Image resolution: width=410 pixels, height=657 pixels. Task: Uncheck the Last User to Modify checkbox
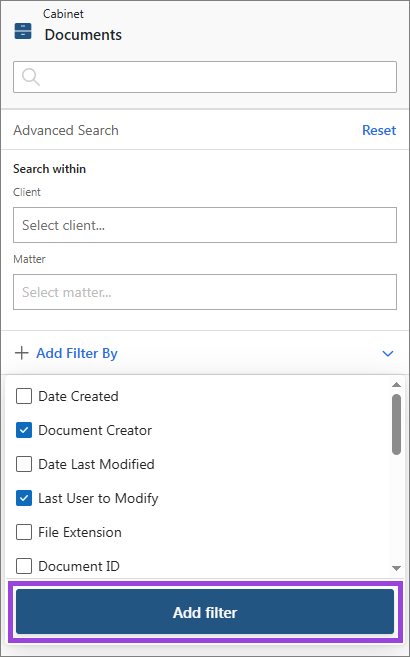24,498
